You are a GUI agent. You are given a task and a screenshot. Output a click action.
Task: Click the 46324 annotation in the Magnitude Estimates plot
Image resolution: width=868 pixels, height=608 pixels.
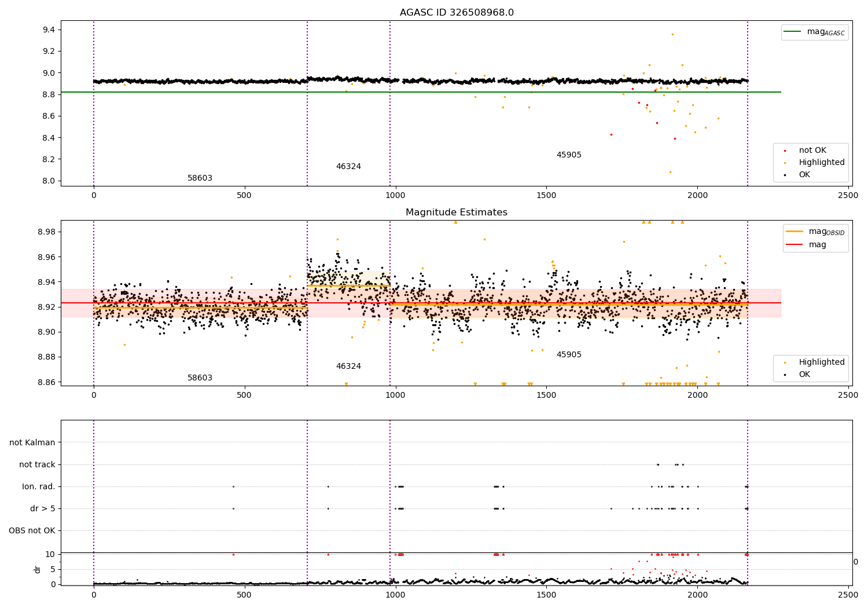348,367
